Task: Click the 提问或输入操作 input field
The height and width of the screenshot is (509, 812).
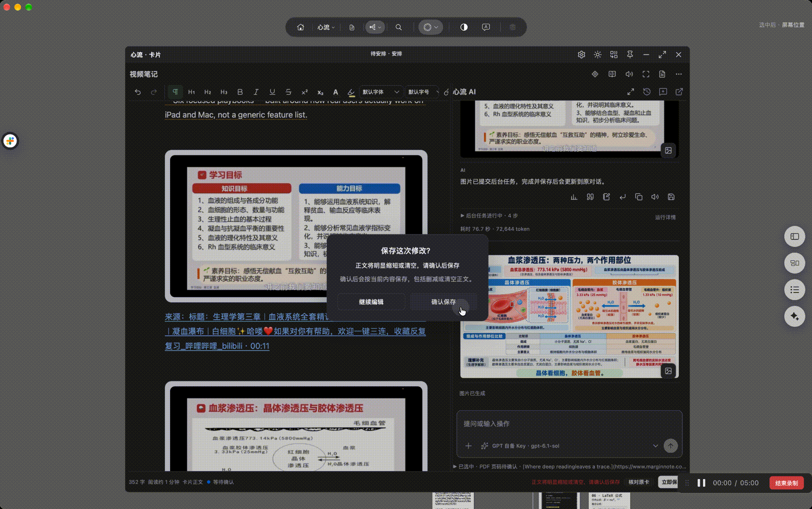Action: click(x=569, y=424)
